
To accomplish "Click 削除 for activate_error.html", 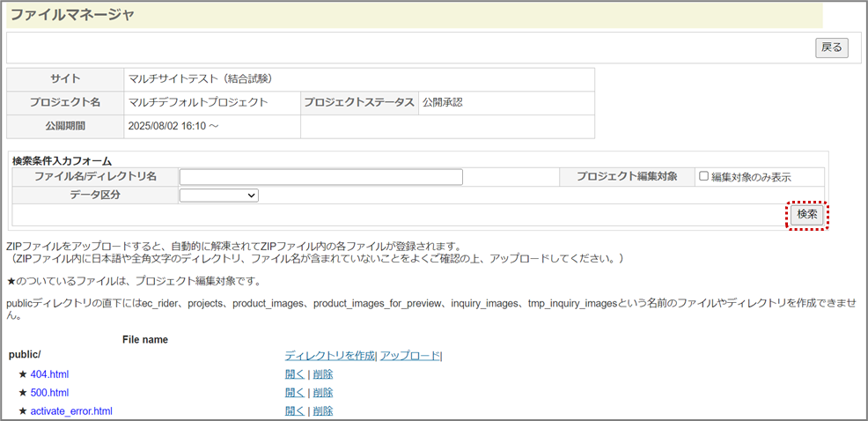I will [322, 411].
